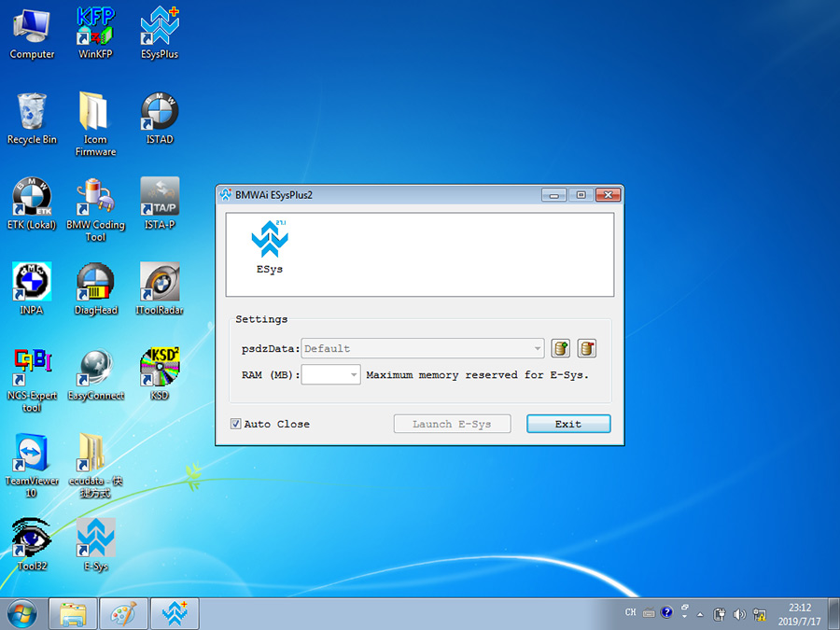Select the WinKFP desktop shortcut
840x630 pixels.
tap(95, 34)
